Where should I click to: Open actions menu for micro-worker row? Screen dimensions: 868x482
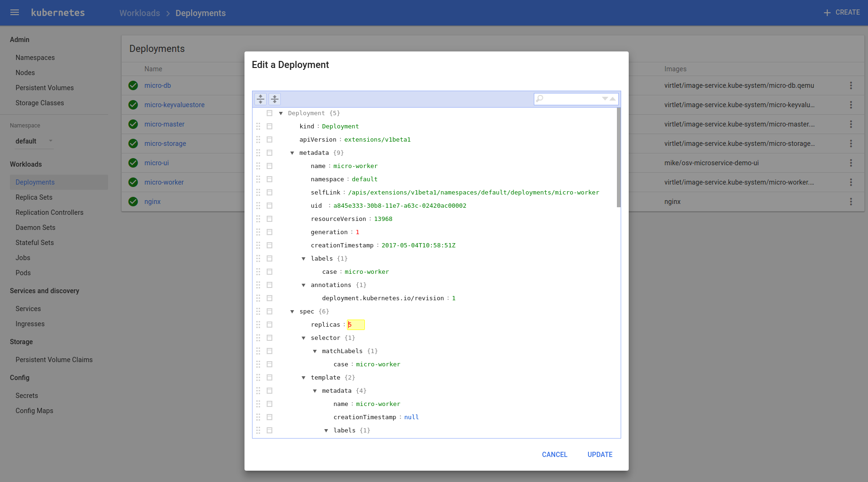(x=851, y=182)
